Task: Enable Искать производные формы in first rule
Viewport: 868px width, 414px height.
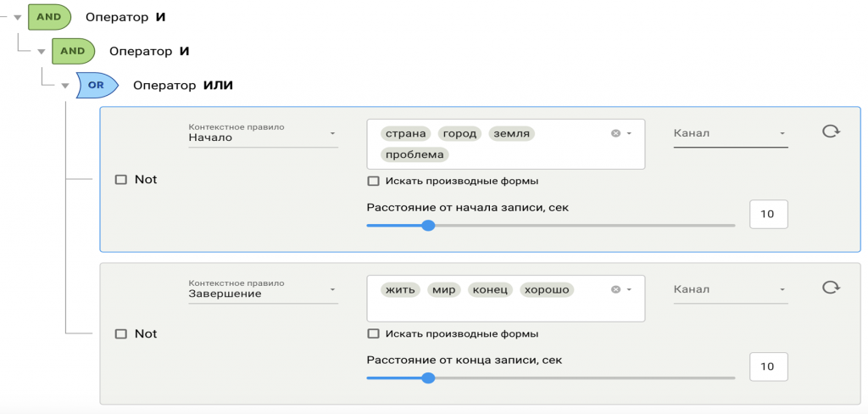Action: click(x=373, y=181)
